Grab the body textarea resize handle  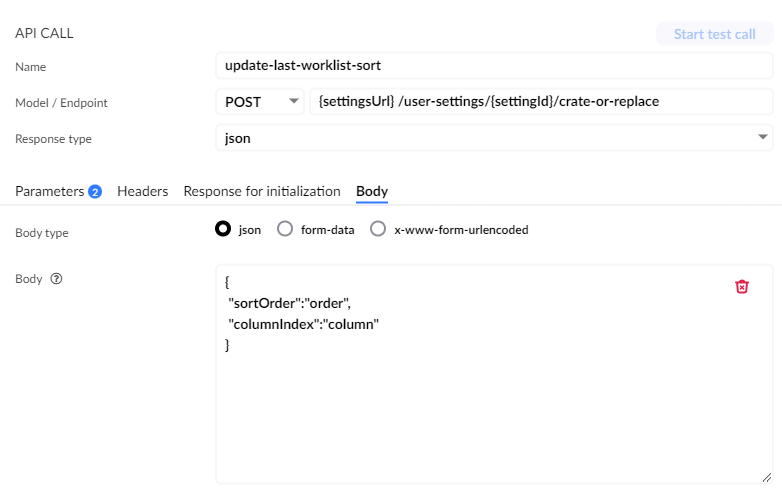click(767, 478)
